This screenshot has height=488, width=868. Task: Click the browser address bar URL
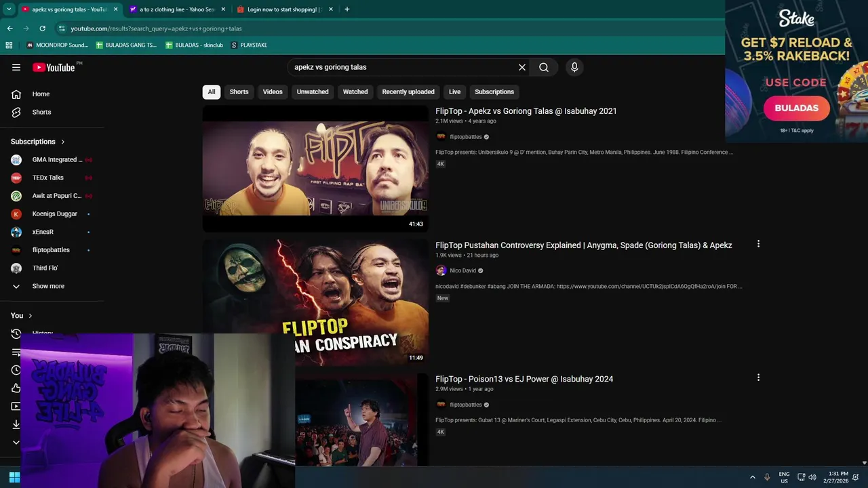[x=156, y=28]
